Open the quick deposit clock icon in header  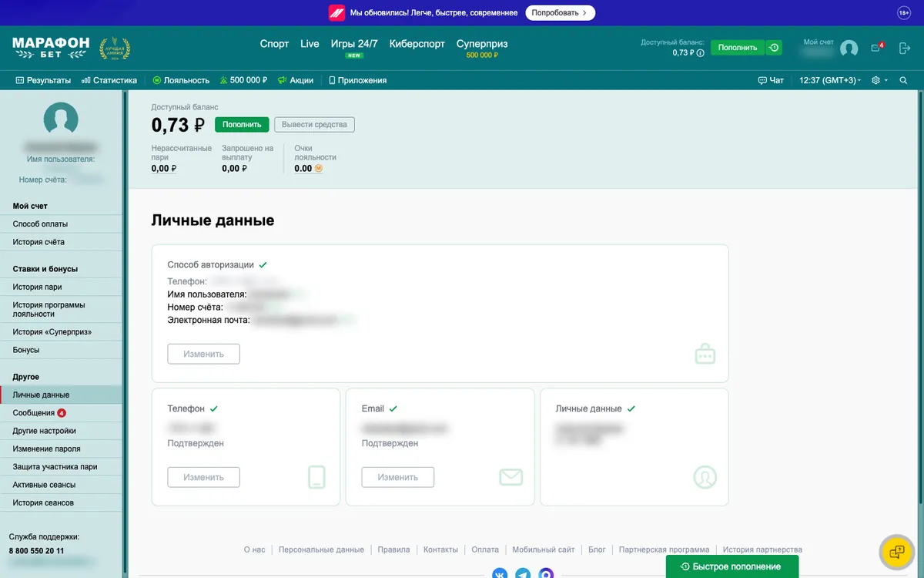click(x=774, y=48)
